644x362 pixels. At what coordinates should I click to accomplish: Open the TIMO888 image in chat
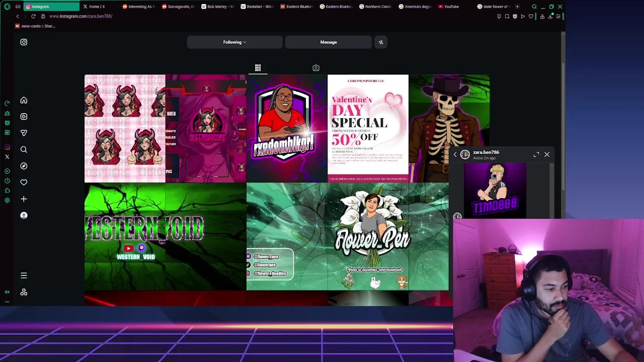[495, 190]
